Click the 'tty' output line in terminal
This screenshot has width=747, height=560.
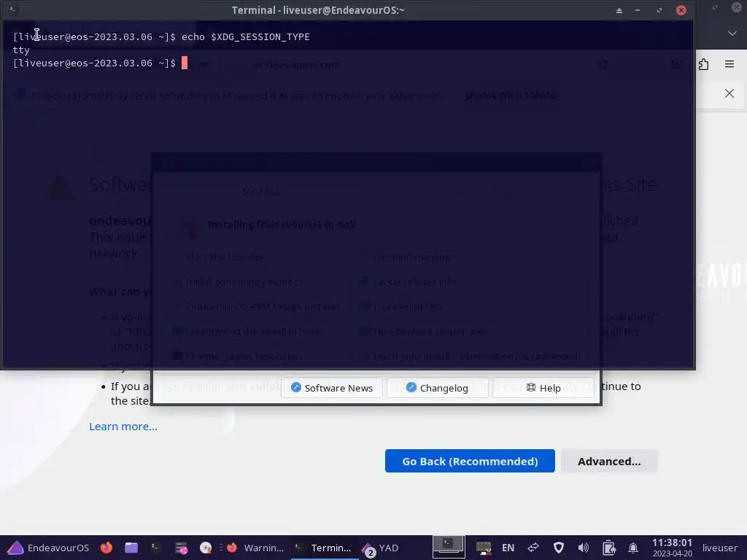pyautogui.click(x=21, y=50)
